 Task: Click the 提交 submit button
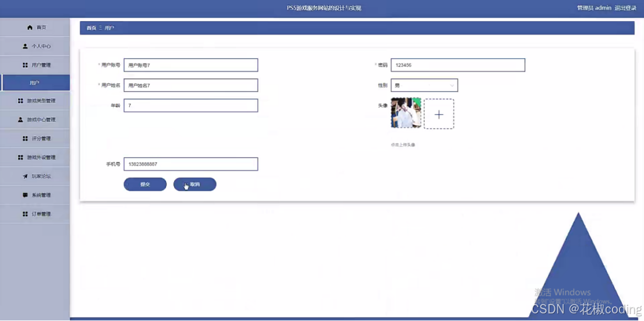coord(145,185)
